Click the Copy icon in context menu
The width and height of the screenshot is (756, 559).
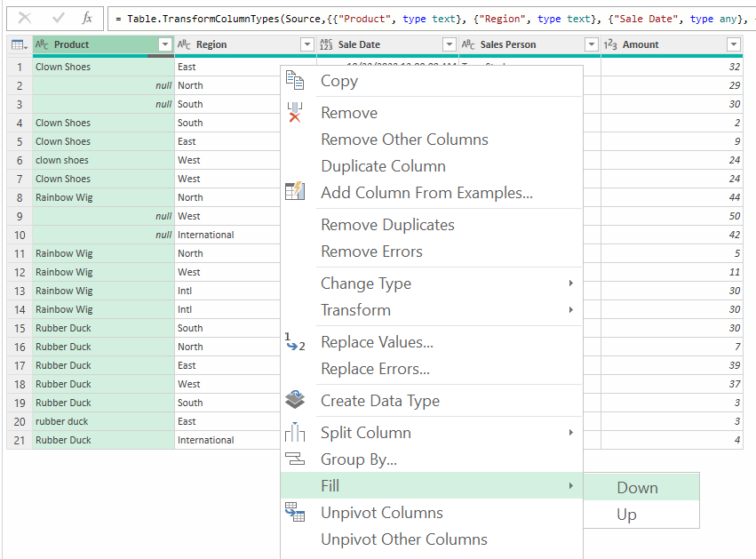tap(295, 81)
